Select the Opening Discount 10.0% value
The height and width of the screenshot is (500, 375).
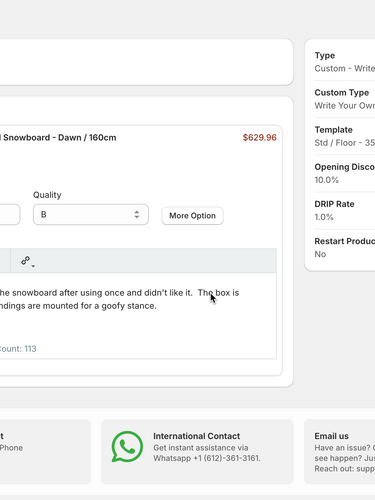pos(327,180)
